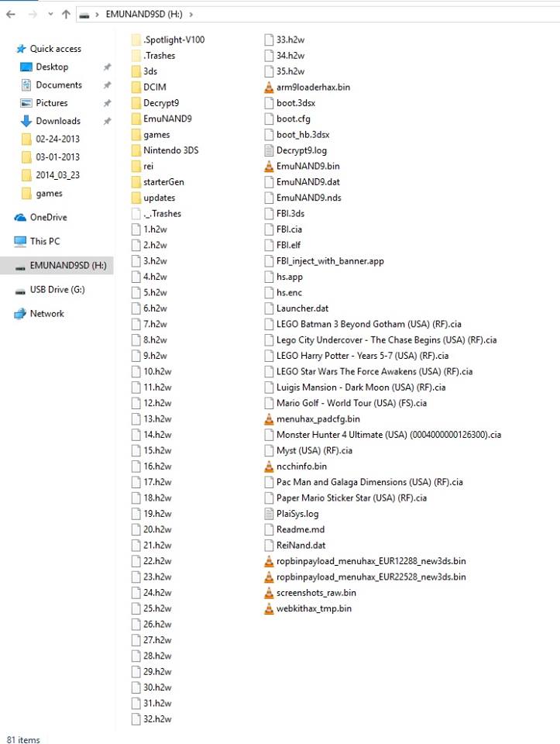
Task: Select This PC in the navigation pane
Action: [x=45, y=241]
